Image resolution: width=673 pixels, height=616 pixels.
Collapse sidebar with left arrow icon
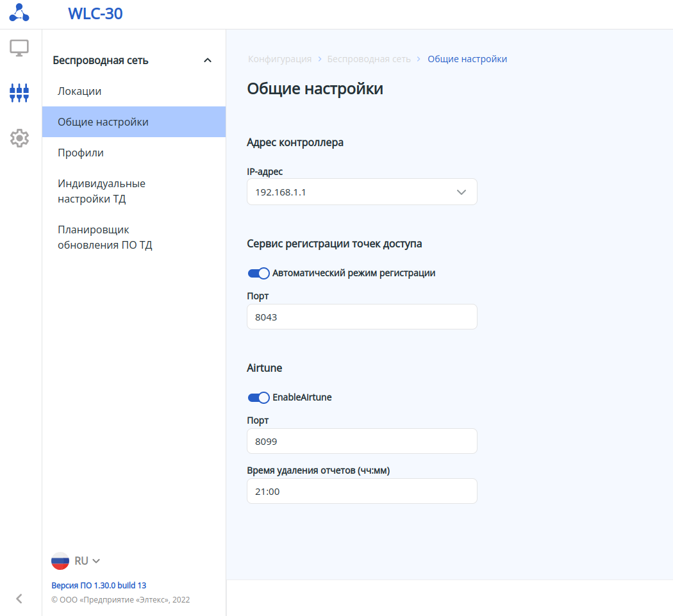tap(19, 599)
